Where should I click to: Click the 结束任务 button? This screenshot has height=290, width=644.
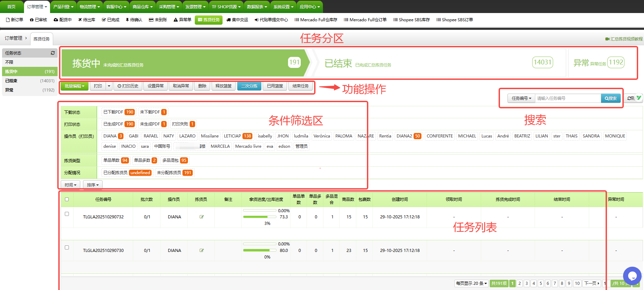pos(301,86)
